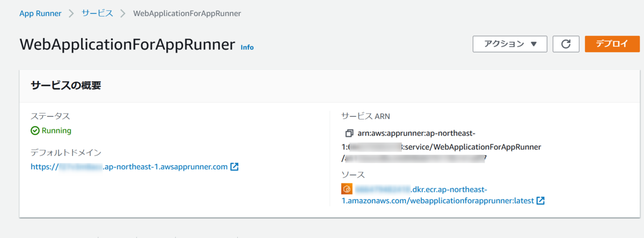Click the orange デプロイ button
Image resolution: width=644 pixels, height=238 pixels.
612,44
